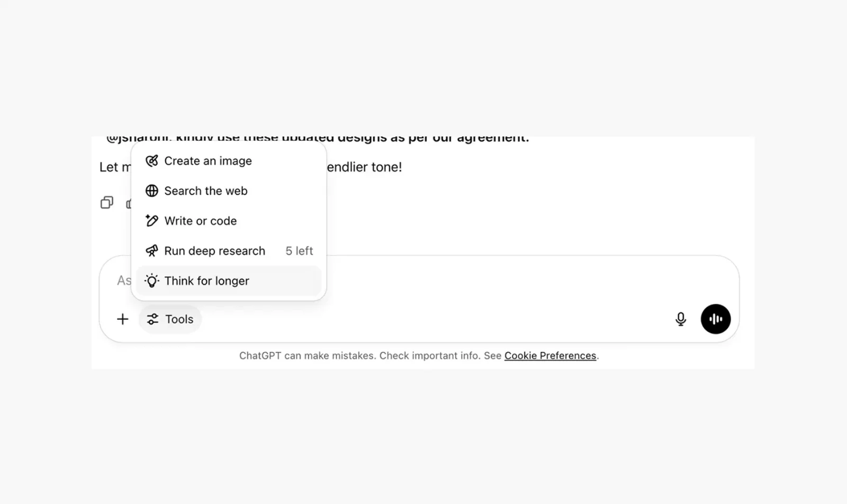Select "Run deep research" in the menu
This screenshot has width=847, height=504.
(214, 251)
